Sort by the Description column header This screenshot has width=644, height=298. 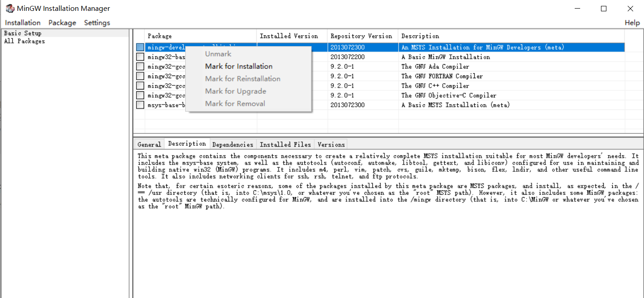tap(512, 36)
